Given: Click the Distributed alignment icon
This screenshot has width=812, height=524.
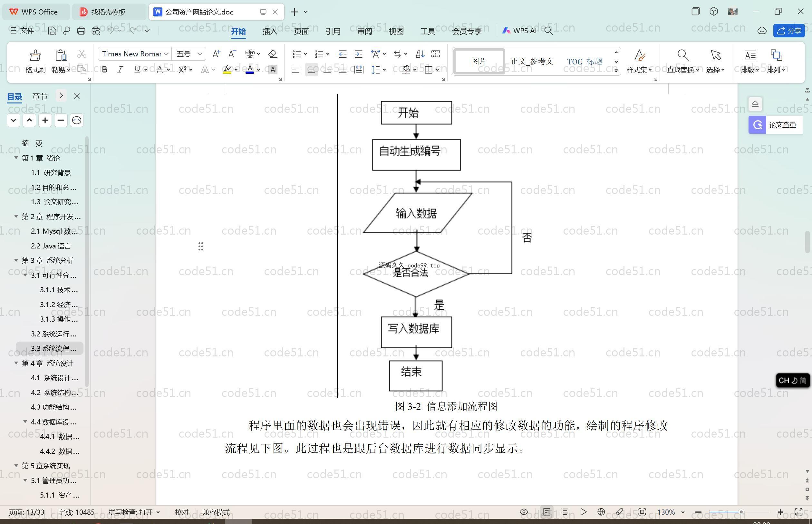Looking at the screenshot, I should (x=359, y=70).
